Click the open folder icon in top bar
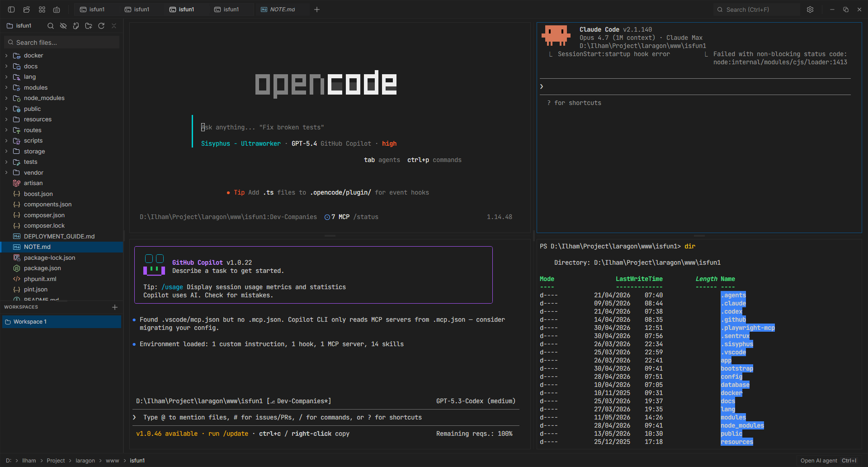This screenshot has width=868, height=467. 27,10
